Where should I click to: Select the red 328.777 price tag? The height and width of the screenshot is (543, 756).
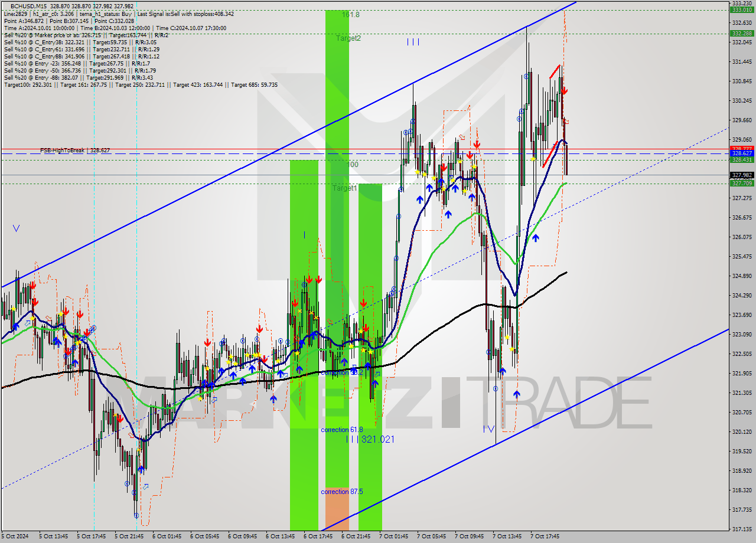(742, 148)
